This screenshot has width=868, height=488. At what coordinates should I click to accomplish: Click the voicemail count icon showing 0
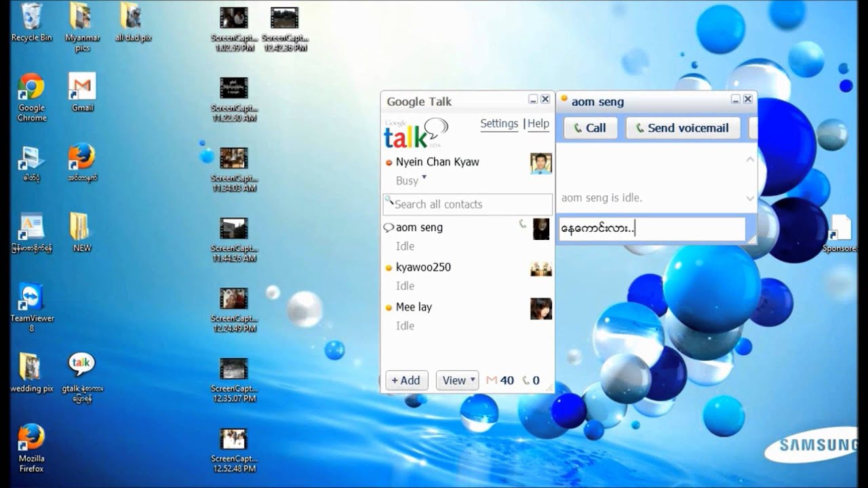click(531, 380)
